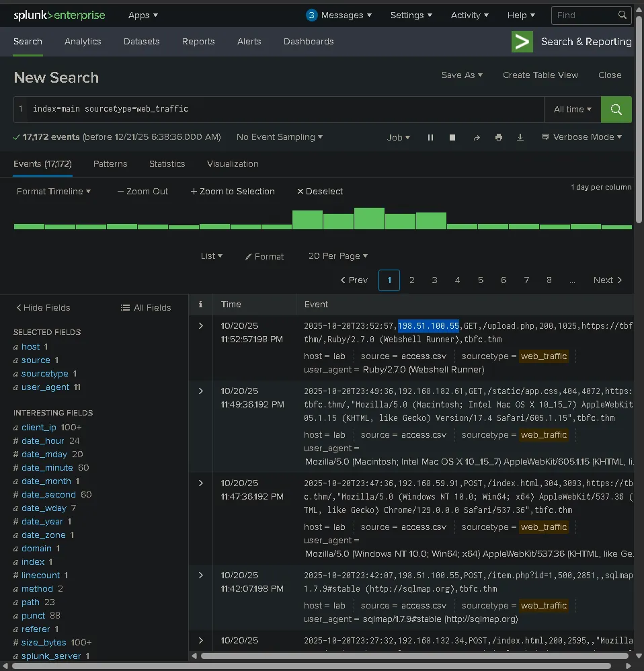
Task: Go to results page 2
Action: click(x=412, y=280)
